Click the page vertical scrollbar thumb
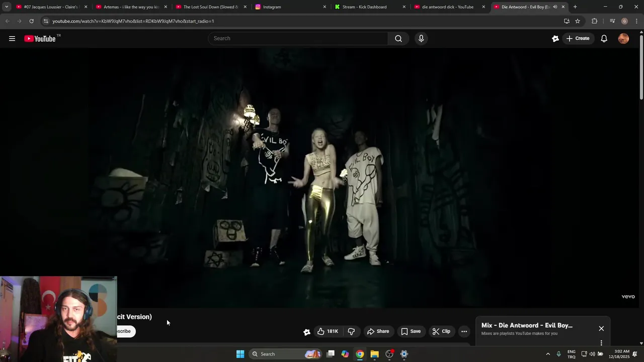The image size is (644, 362). pyautogui.click(x=641, y=68)
